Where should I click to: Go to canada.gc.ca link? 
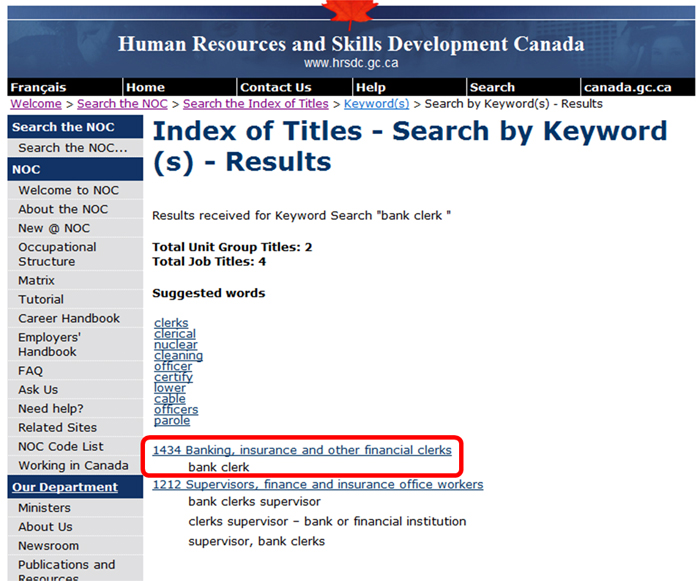628,88
